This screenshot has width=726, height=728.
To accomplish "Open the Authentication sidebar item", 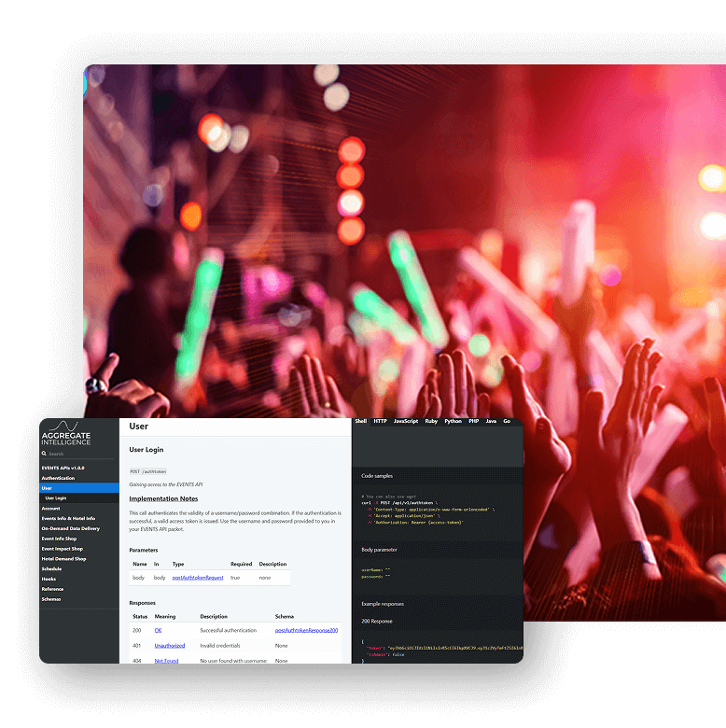I will click(x=58, y=478).
